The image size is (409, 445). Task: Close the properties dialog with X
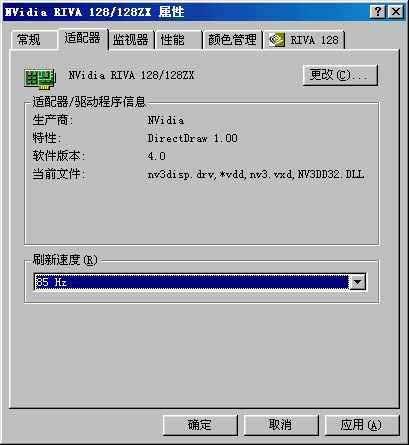pos(396,12)
